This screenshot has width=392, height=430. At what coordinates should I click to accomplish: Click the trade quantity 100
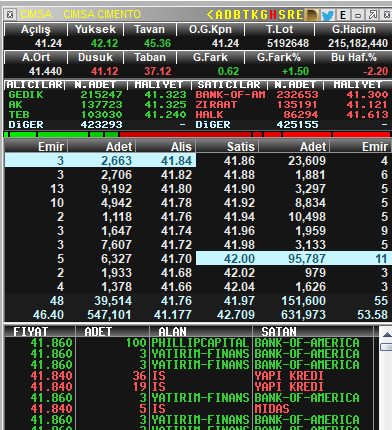click(136, 343)
